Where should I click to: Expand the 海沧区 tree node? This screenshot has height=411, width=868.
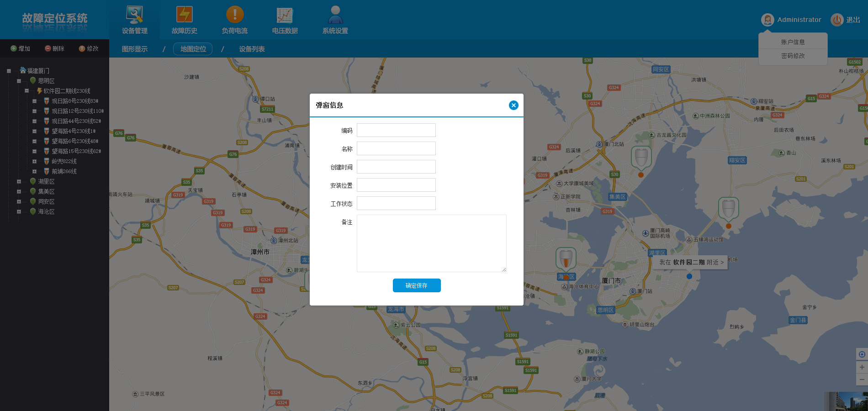tap(19, 211)
